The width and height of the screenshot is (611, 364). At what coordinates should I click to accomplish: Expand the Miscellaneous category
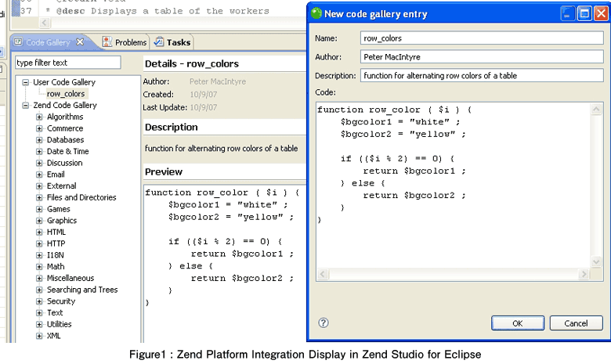click(x=39, y=279)
